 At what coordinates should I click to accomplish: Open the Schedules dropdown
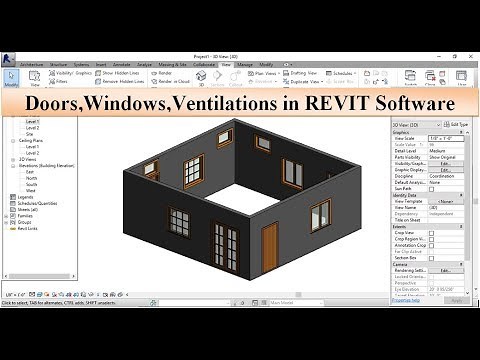point(341,73)
